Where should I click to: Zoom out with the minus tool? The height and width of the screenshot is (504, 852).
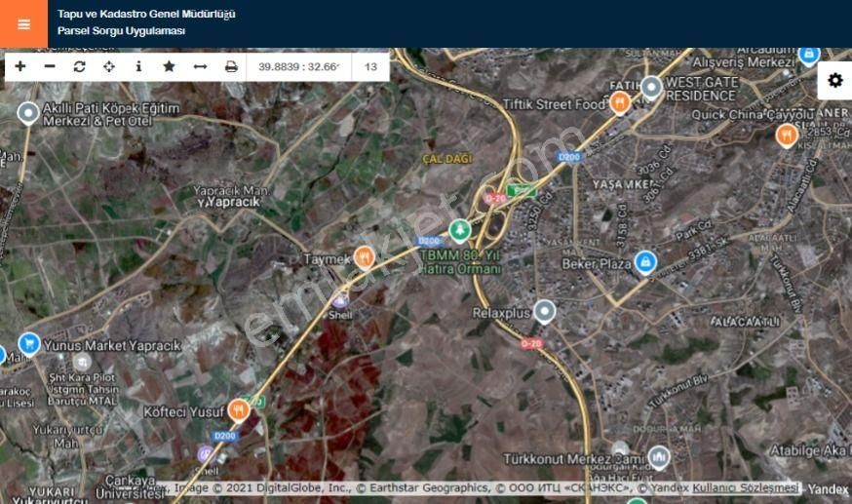point(50,66)
